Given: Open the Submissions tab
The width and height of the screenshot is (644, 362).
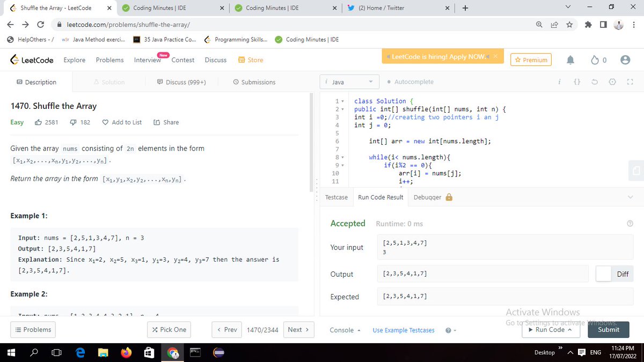Looking at the screenshot, I should pyautogui.click(x=254, y=82).
